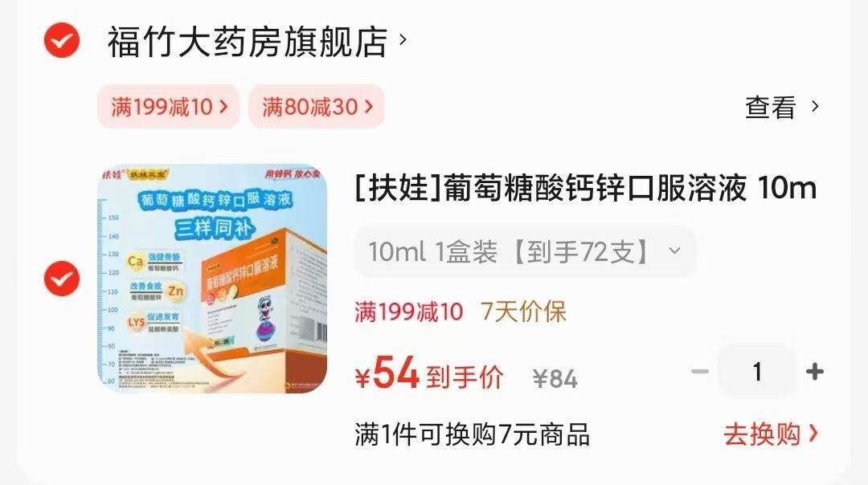The image size is (868, 485).
Task: Decrease quantity with the minus icon
Action: tap(700, 372)
